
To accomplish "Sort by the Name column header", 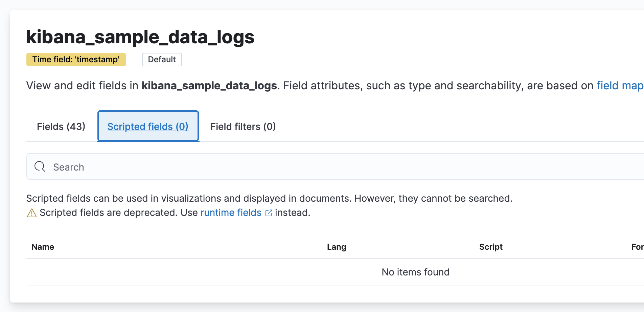I will 43,247.
